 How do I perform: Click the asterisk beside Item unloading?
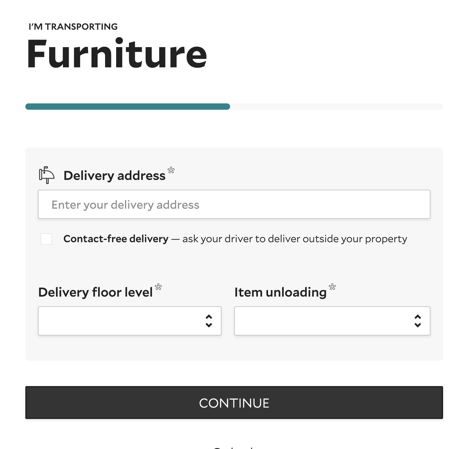[332, 287]
